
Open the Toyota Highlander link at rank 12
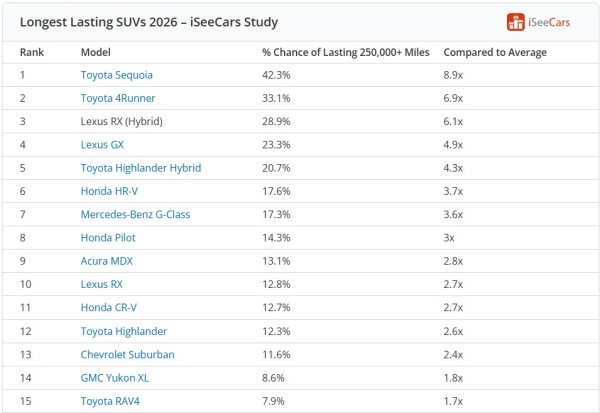tap(124, 331)
